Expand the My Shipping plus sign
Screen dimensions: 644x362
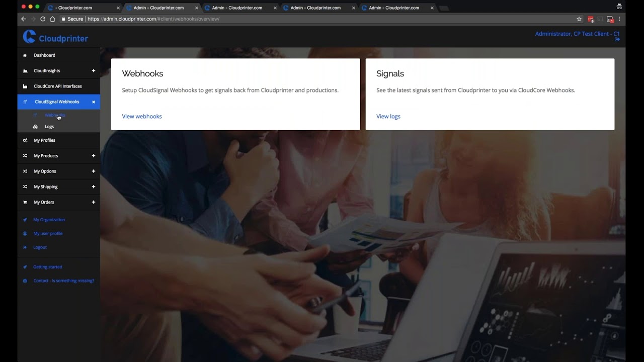tap(94, 187)
